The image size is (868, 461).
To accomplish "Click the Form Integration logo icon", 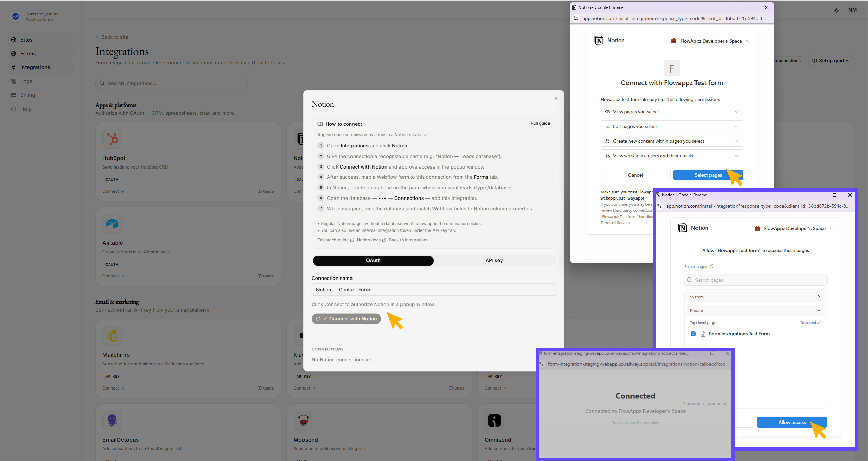I will (x=15, y=16).
